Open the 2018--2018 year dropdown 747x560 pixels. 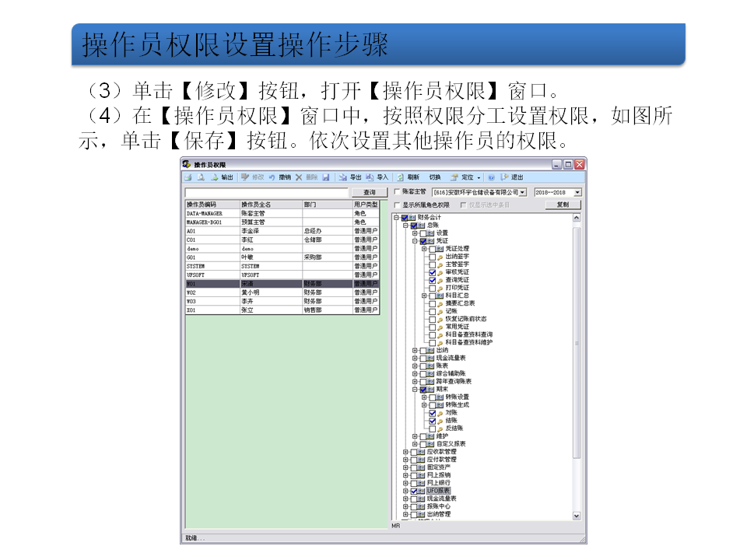[577, 192]
